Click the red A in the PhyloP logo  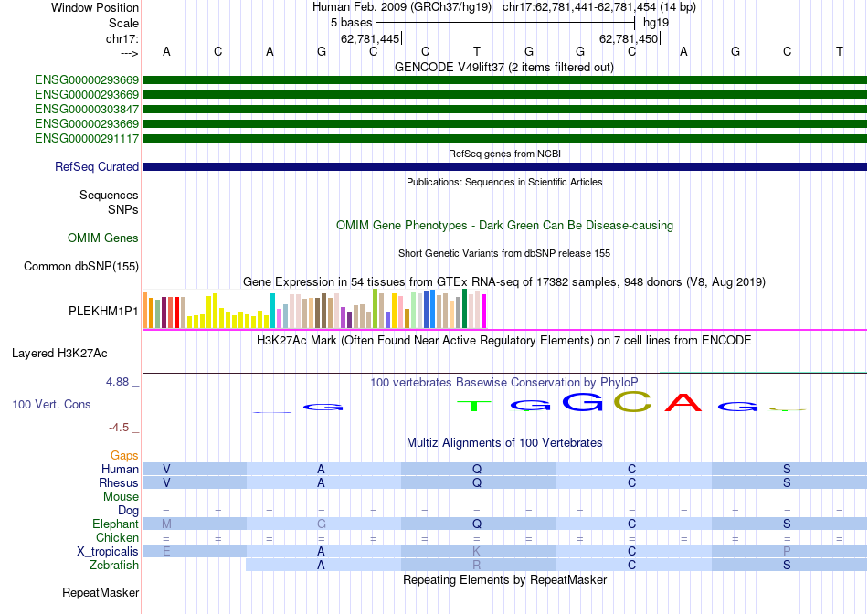683,402
